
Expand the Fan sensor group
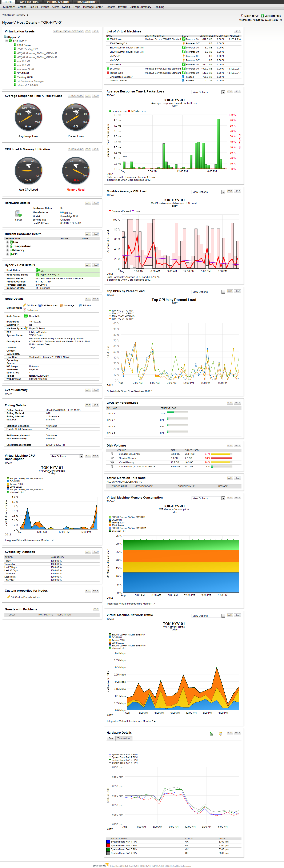pos(7,242)
